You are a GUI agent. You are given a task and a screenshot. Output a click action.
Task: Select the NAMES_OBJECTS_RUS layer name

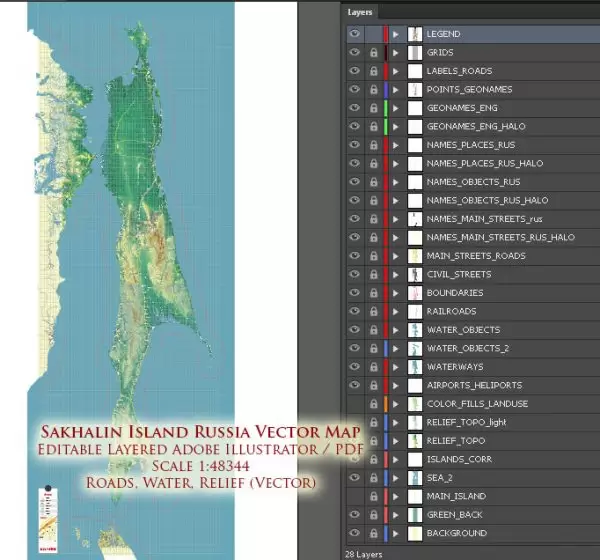(x=473, y=182)
